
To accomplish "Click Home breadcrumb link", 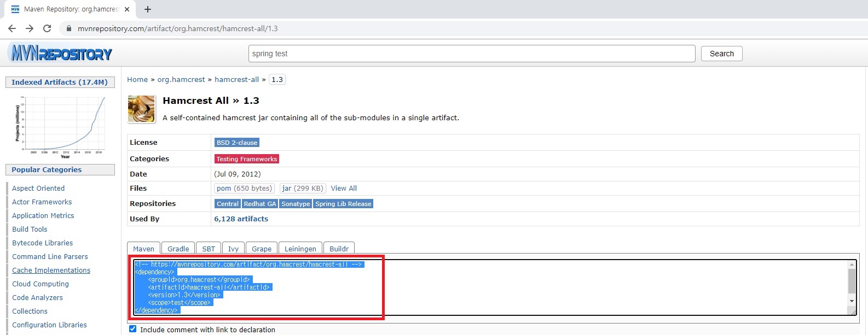I will click(137, 79).
